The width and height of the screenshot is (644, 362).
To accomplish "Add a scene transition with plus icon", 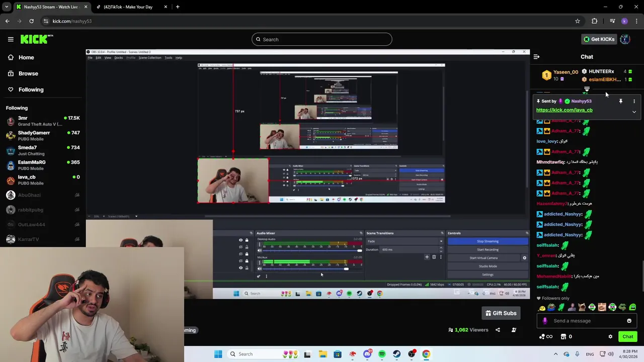I will click(x=427, y=257).
